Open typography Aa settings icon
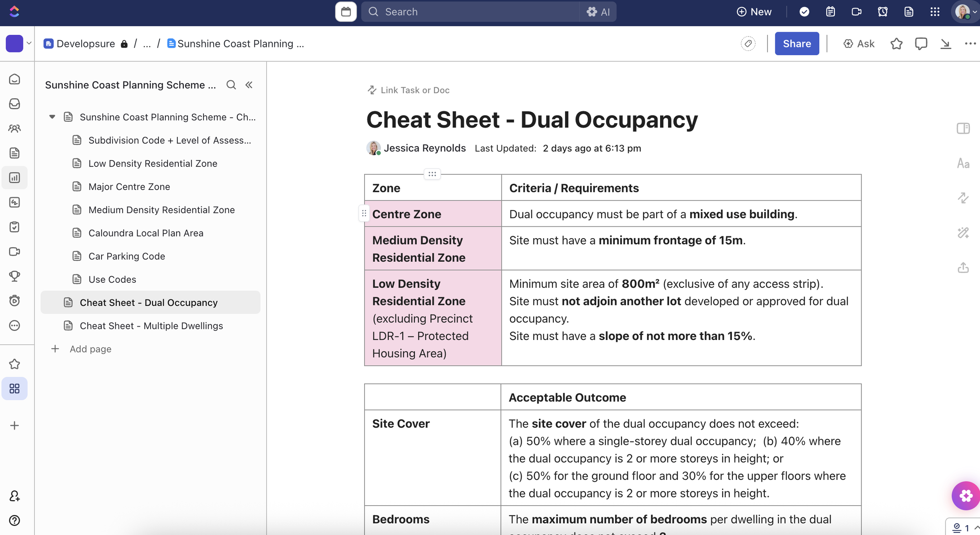The width and height of the screenshot is (980, 535). 963,163
